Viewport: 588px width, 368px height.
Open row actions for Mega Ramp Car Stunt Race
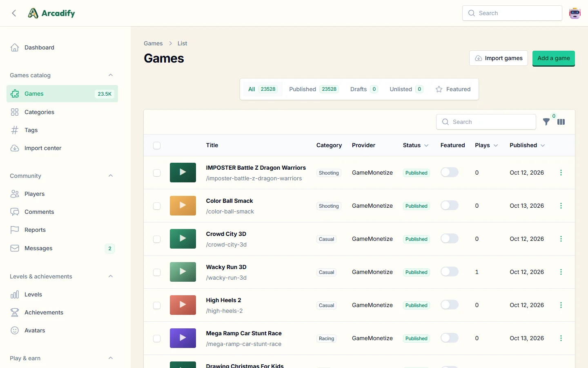click(561, 338)
